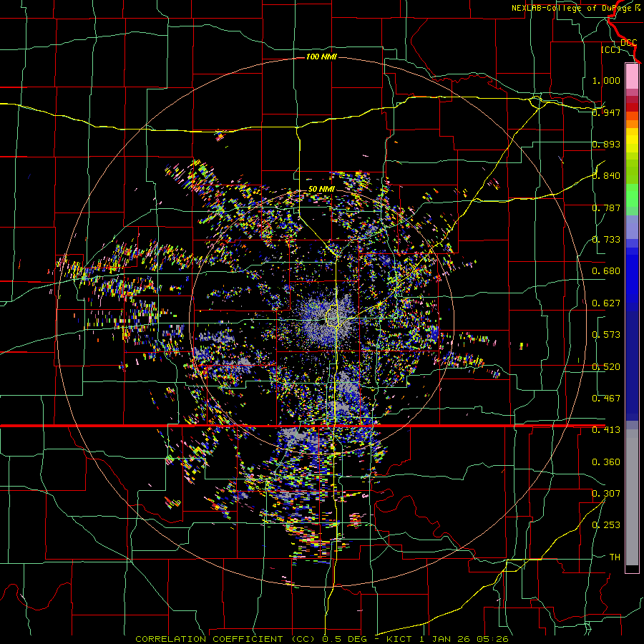Image resolution: width=644 pixels, height=644 pixels.
Task: Click the TH threshold label on legend
Action: 615,557
